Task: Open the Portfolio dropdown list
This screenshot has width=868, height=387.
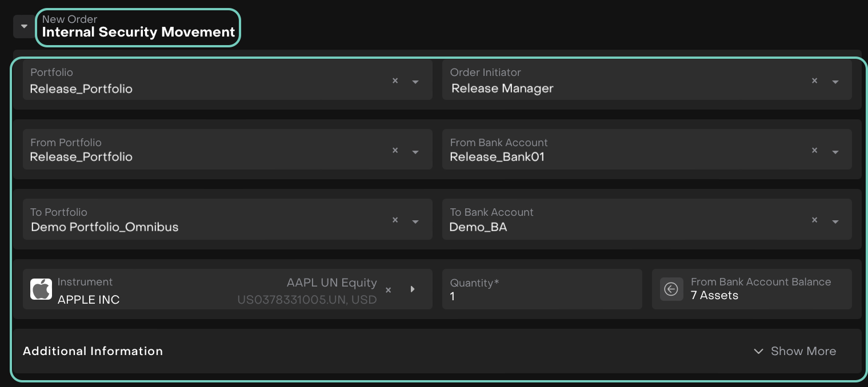Action: (415, 82)
